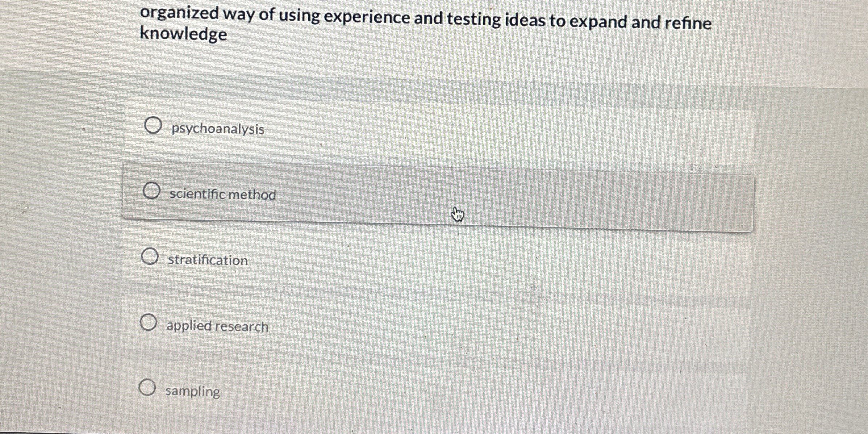Viewport: 868px width, 434px height.
Task: Mark the stratification radio button
Action: tap(150, 257)
